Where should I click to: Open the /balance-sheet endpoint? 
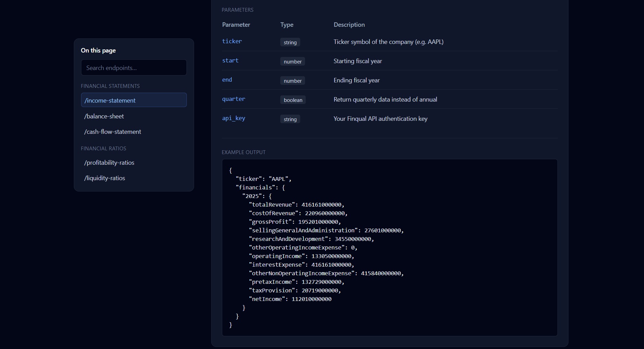pos(104,116)
